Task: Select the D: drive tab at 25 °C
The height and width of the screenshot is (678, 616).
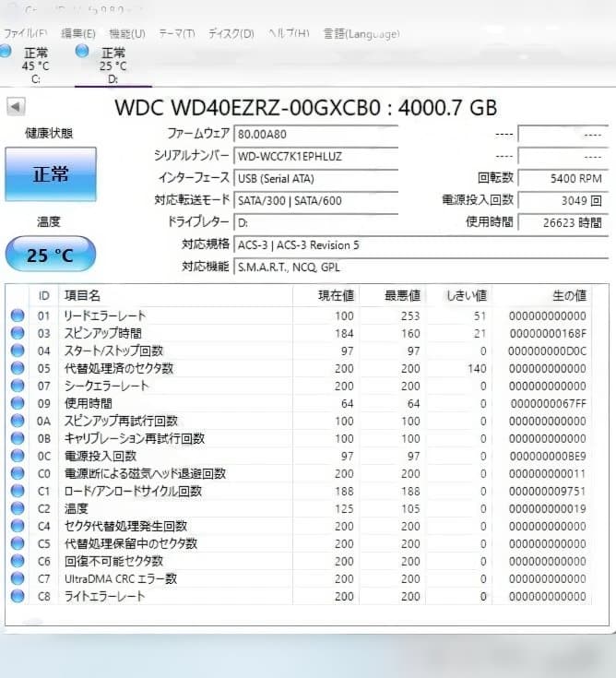Action: [113, 64]
